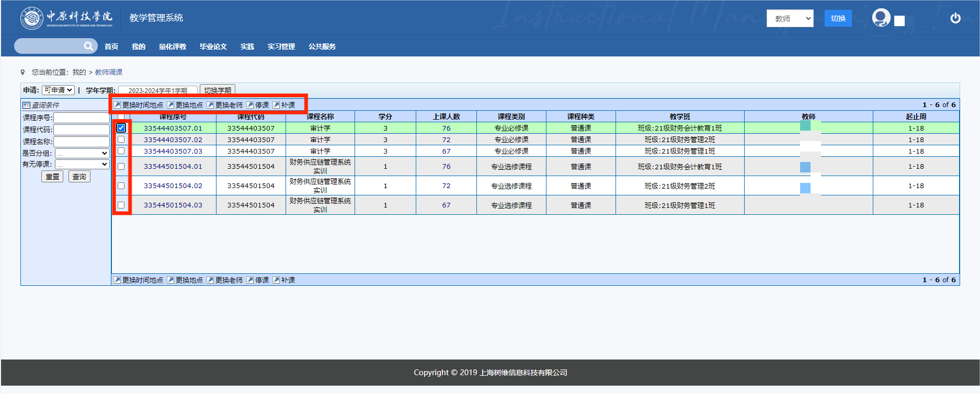The height and width of the screenshot is (394, 980).
Task: Click the 切换学期 button
Action: click(x=218, y=90)
